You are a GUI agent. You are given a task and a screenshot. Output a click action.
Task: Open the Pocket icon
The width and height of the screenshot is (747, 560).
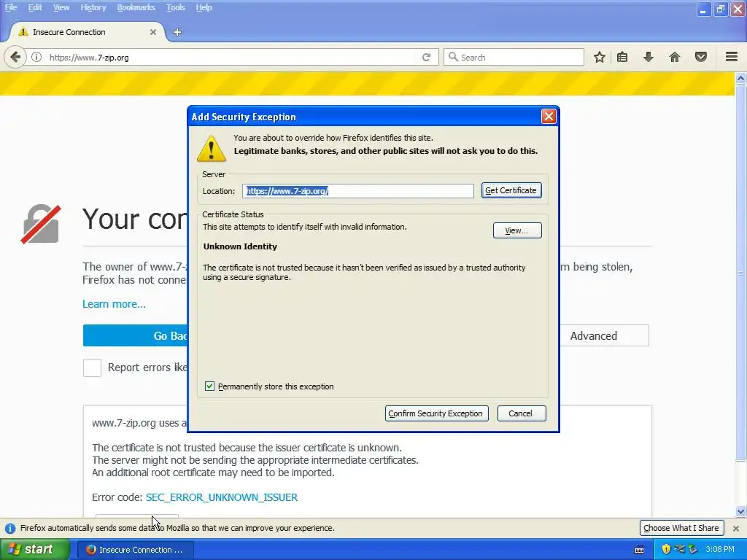point(701,57)
